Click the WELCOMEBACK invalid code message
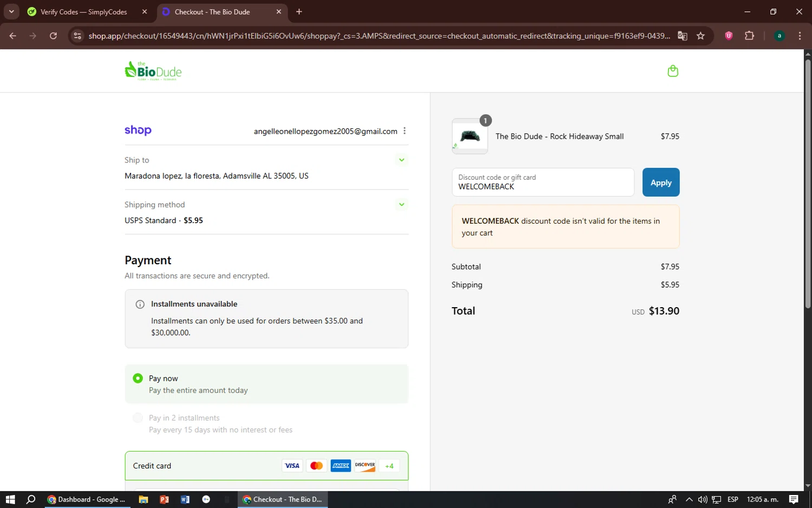Image resolution: width=812 pixels, height=508 pixels. 566,227
